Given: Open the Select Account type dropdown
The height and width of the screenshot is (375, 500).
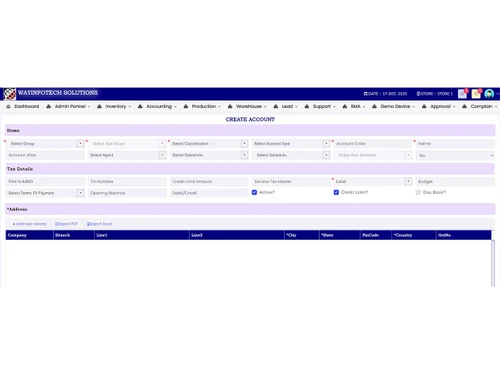Looking at the screenshot, I should coord(291,144).
